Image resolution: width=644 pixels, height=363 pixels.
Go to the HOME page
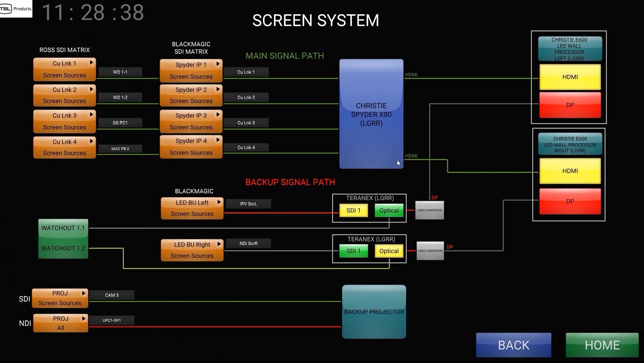tap(602, 345)
